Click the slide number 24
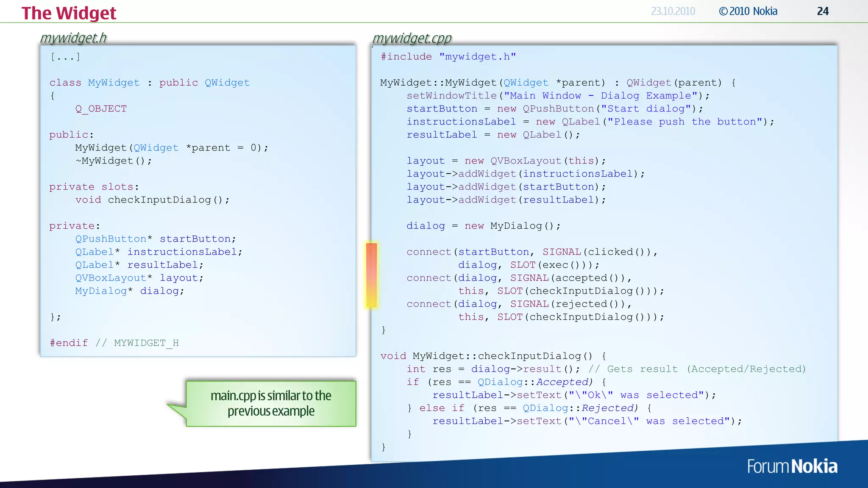 [823, 11]
